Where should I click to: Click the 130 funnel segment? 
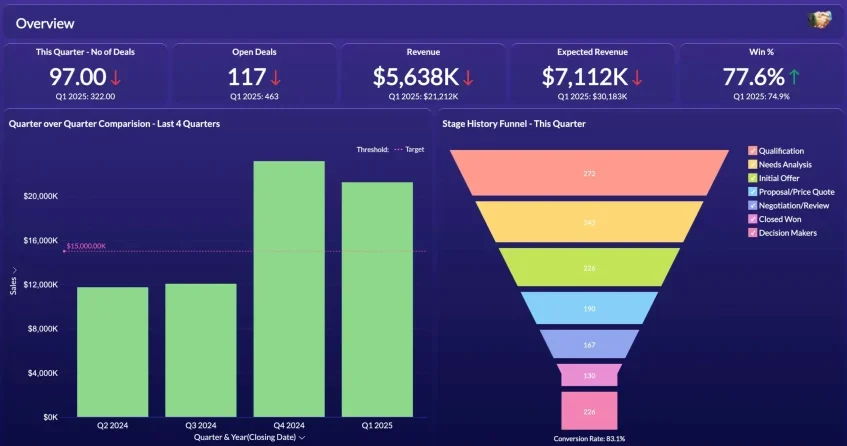pos(589,375)
